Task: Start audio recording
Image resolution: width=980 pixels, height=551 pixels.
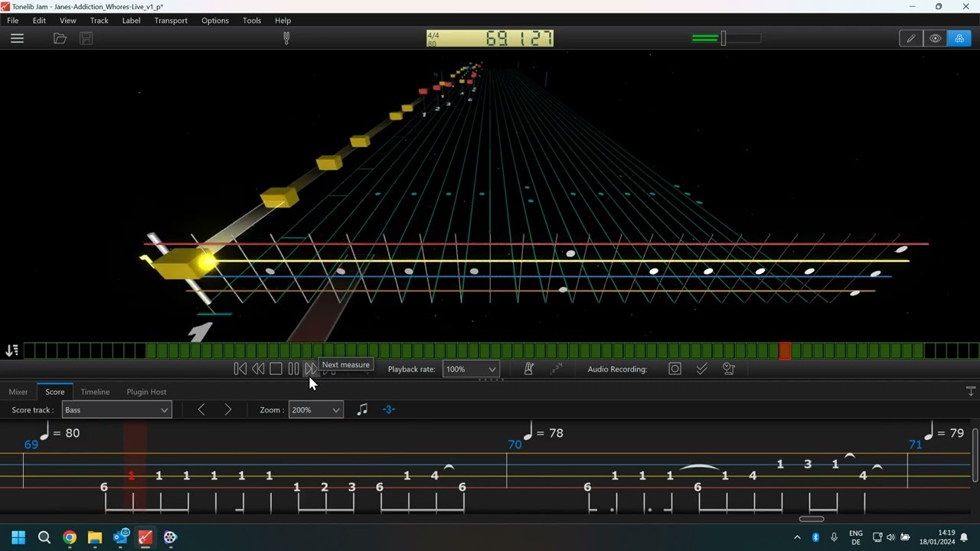Action: click(675, 369)
